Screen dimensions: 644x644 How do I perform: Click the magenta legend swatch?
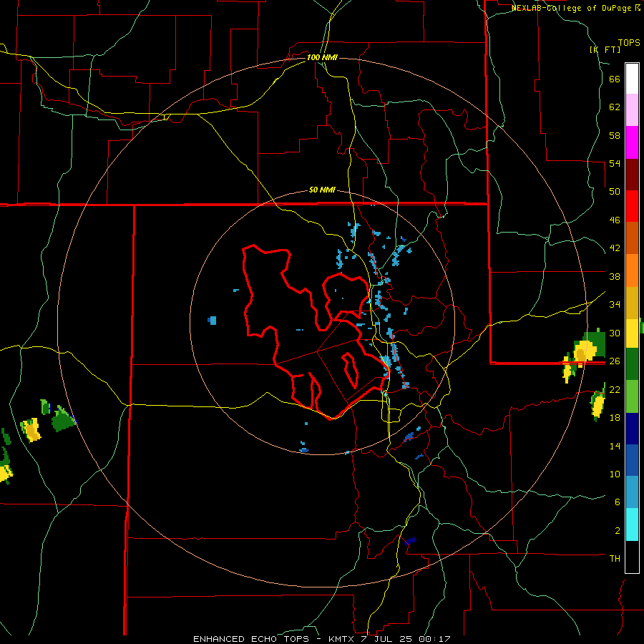(x=632, y=142)
